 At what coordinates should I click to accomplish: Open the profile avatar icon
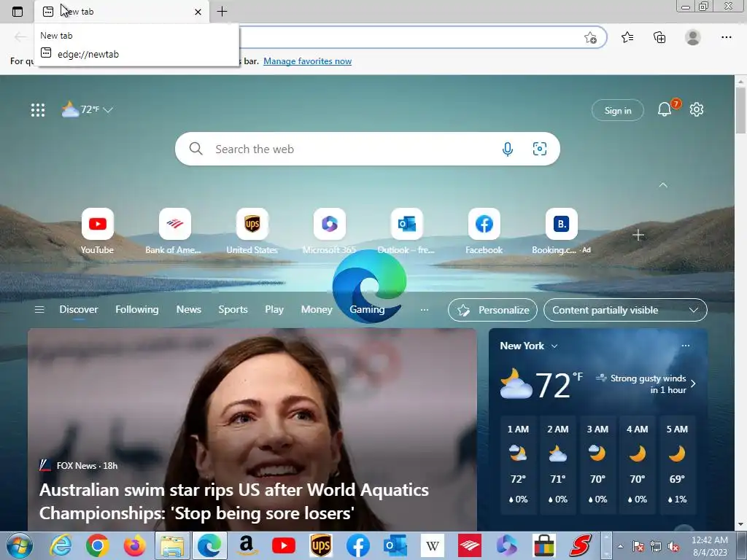point(693,37)
